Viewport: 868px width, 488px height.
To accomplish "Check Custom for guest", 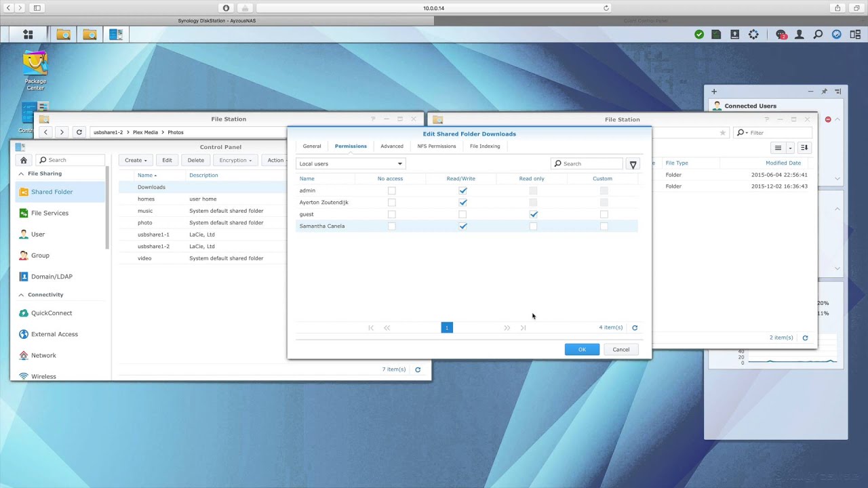I will (604, 214).
